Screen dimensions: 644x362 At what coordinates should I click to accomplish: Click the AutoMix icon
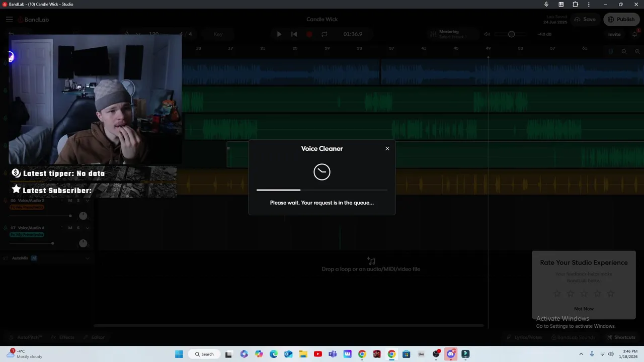(x=6, y=258)
